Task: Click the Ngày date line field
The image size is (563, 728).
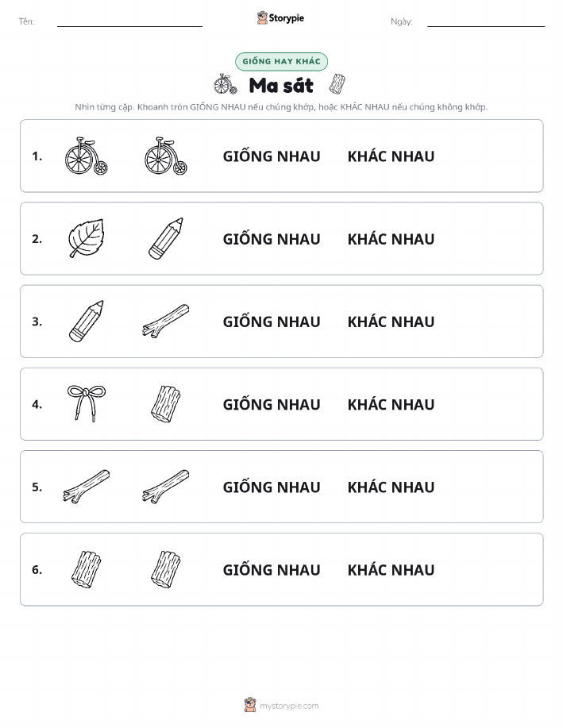Action: pos(486,21)
